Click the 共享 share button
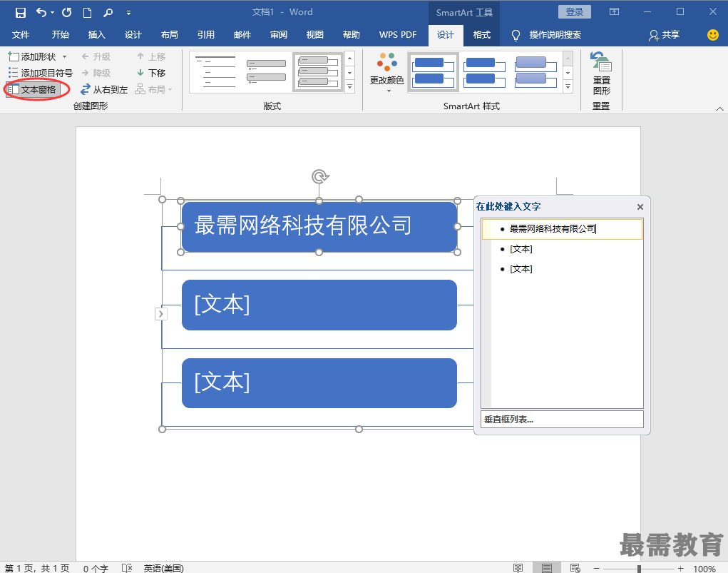The width and height of the screenshot is (728, 573). [x=665, y=35]
